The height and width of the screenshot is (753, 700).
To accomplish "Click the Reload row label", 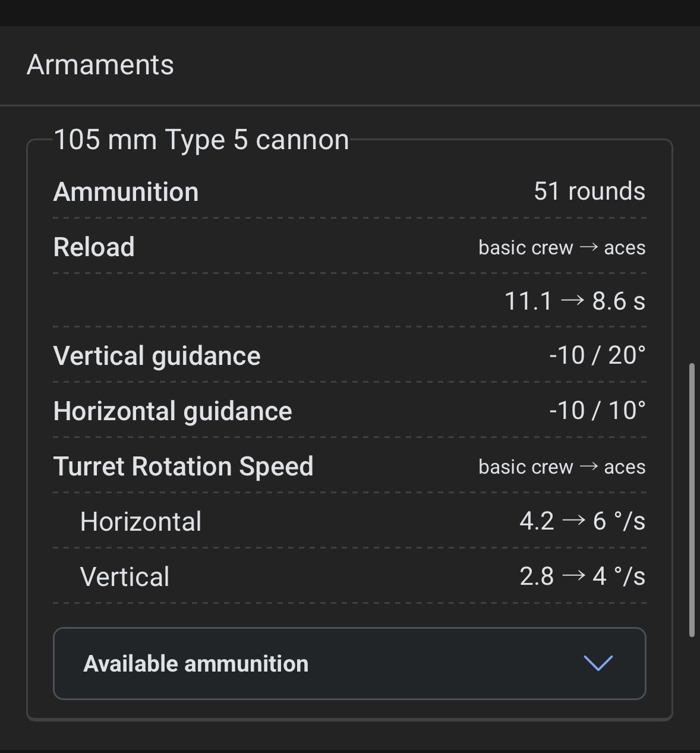I will pyautogui.click(x=94, y=247).
